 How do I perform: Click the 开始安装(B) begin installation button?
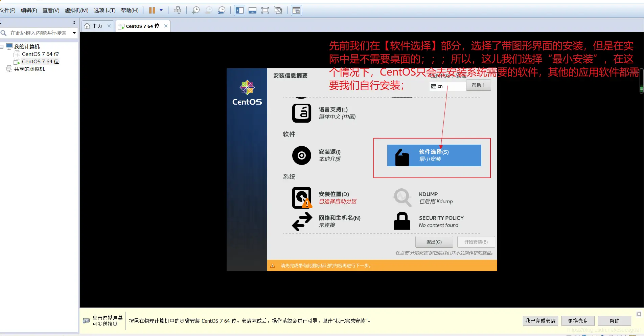pos(476,242)
